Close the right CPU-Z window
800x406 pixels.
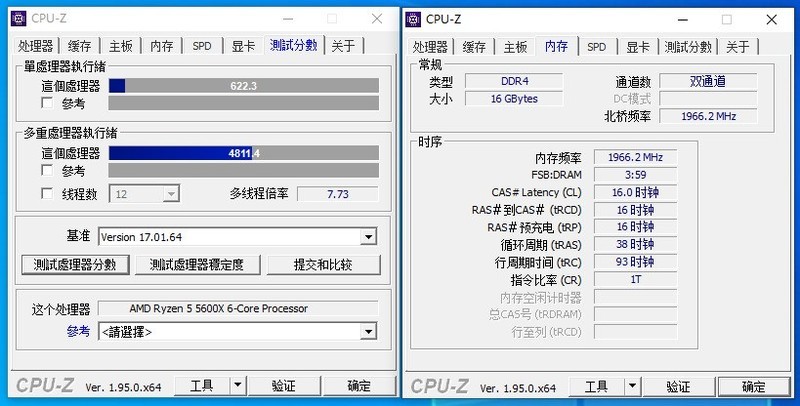pyautogui.click(x=771, y=19)
